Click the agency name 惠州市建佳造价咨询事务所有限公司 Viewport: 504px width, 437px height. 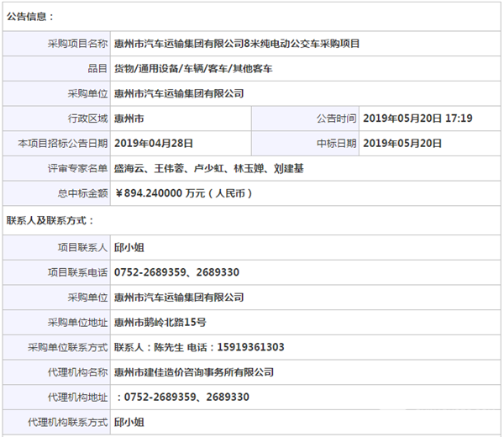194,371
